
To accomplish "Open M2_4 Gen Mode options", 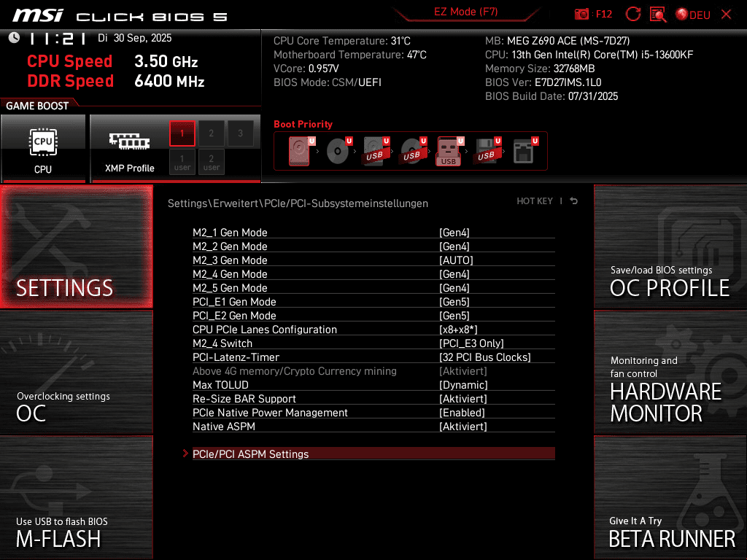I will [x=373, y=274].
